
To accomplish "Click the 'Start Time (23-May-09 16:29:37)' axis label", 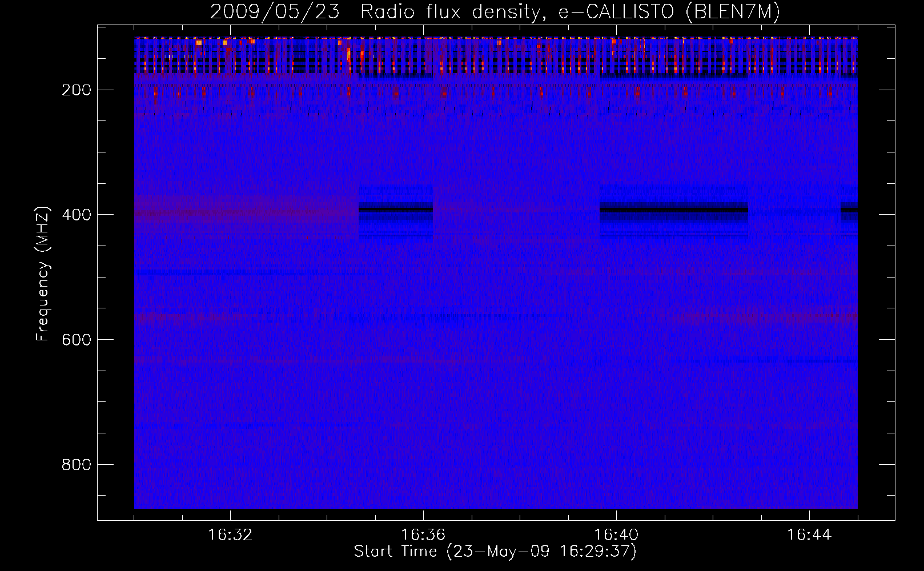I will point(495,552).
